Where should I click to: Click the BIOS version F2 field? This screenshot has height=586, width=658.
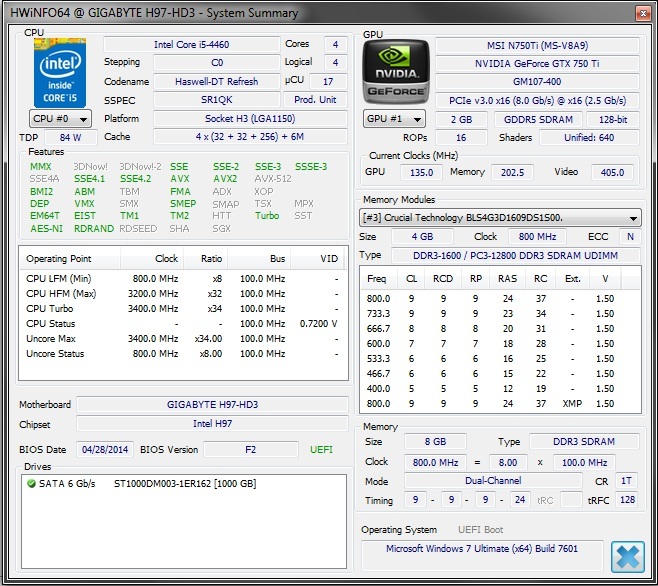(251, 450)
